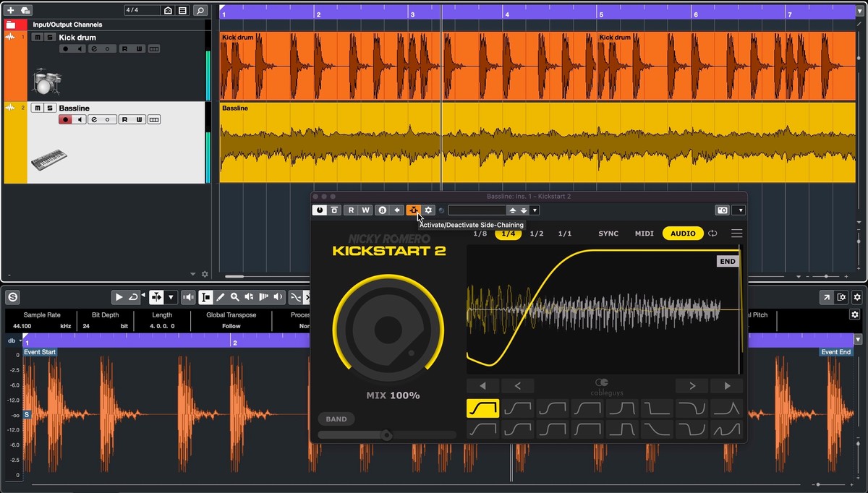868x493 pixels.
Task: Toggle the plugin power bypass button
Action: pyautogui.click(x=319, y=210)
